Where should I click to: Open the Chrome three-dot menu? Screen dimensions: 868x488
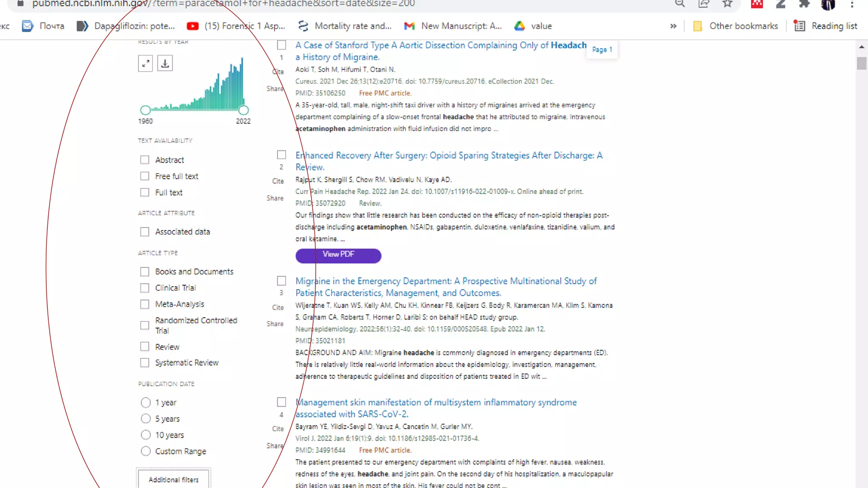[852, 4]
